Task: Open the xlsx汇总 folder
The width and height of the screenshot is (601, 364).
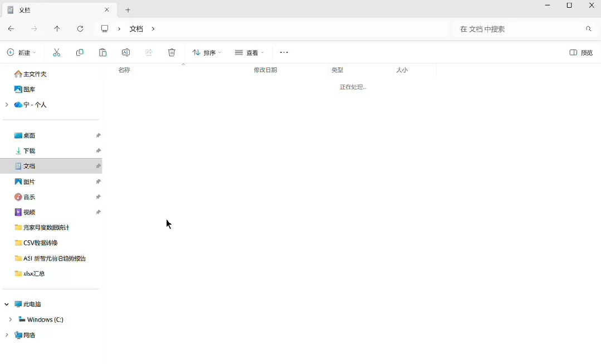Action: [30, 274]
